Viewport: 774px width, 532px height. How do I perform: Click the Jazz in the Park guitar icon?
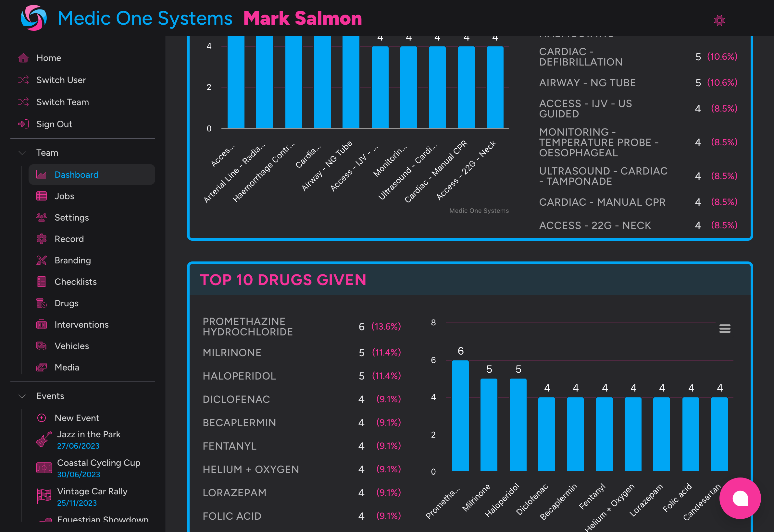tap(44, 439)
